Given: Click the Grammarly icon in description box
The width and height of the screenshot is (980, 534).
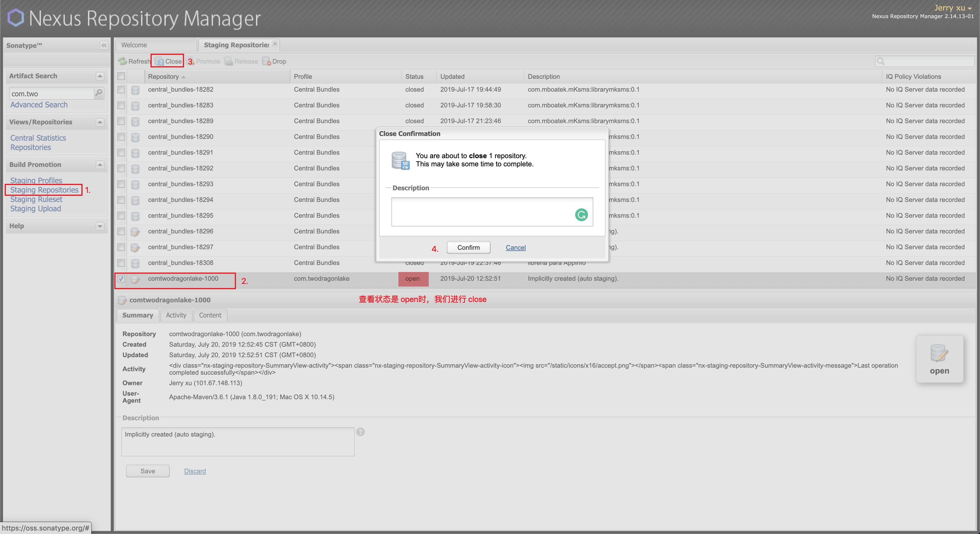Looking at the screenshot, I should coord(581,215).
